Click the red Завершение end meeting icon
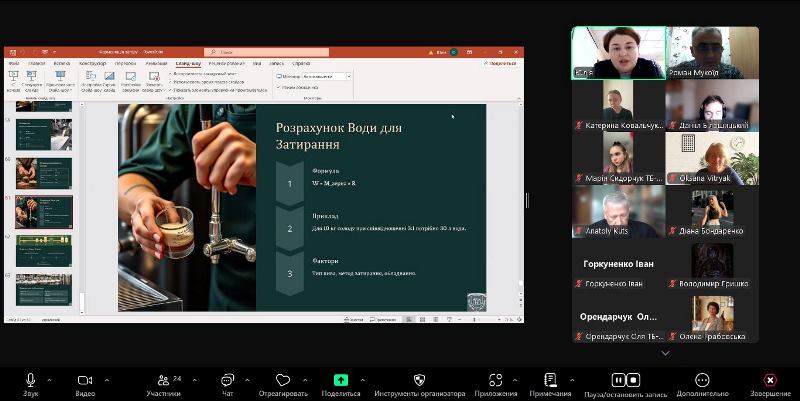 click(x=770, y=380)
